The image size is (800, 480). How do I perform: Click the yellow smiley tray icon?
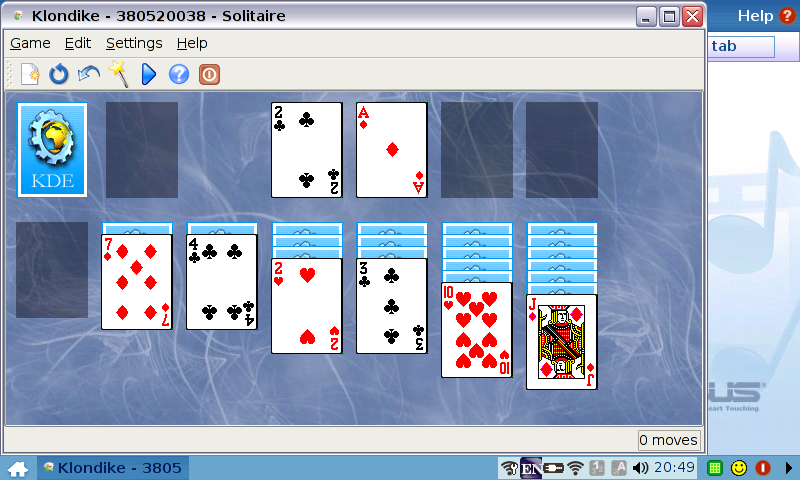739,468
